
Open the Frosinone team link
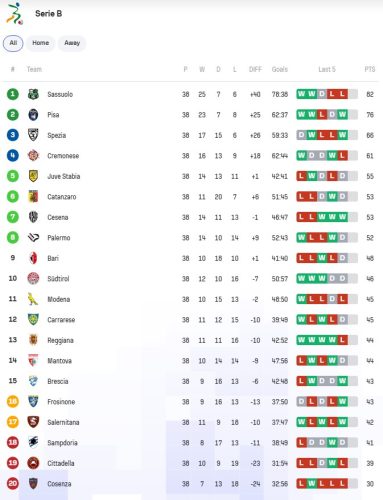coord(61,402)
